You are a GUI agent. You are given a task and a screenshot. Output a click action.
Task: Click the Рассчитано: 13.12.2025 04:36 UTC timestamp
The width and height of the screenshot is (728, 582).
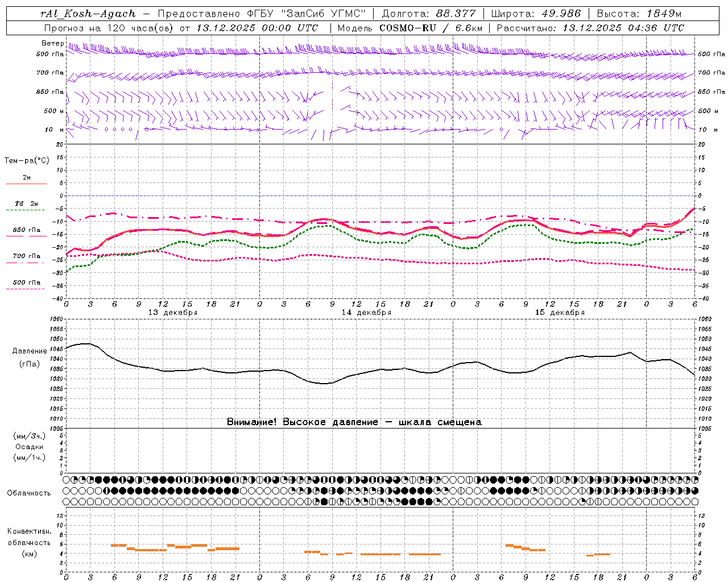590,28
